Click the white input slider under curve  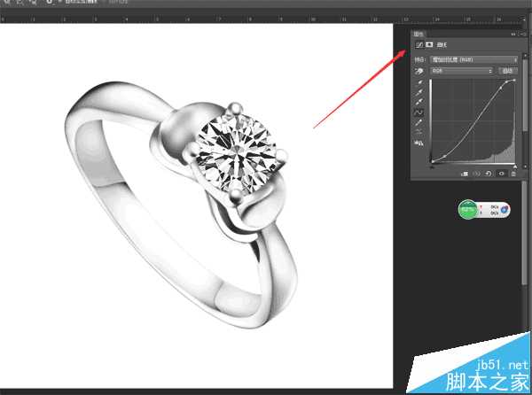point(515,167)
